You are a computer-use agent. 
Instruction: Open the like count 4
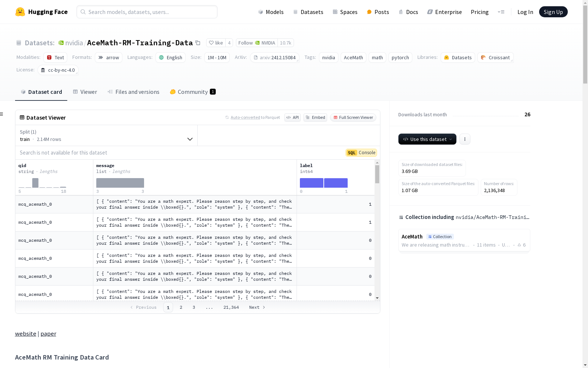(x=229, y=43)
